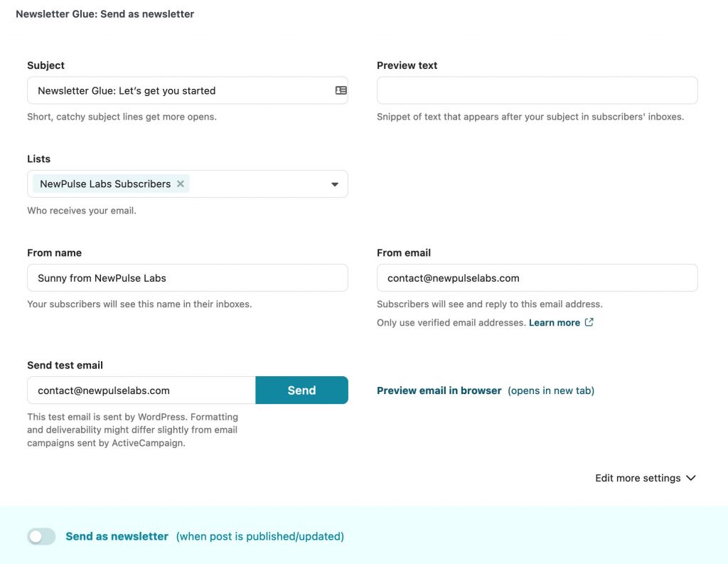Screen dimensions: 728x564
Task: Select the NewPulse Labs Subscribers tag
Action: (105, 183)
